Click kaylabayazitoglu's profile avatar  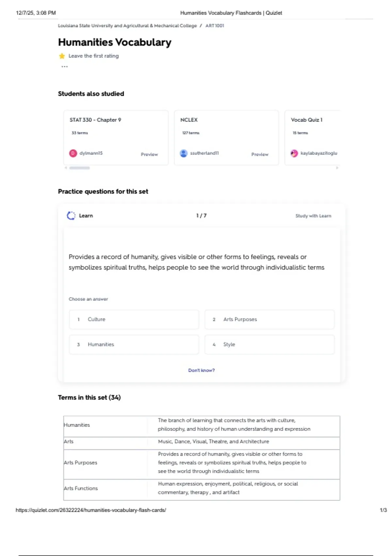tap(294, 153)
